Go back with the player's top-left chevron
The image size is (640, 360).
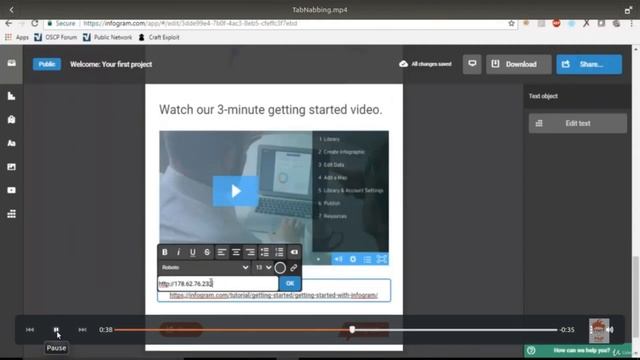11,10
